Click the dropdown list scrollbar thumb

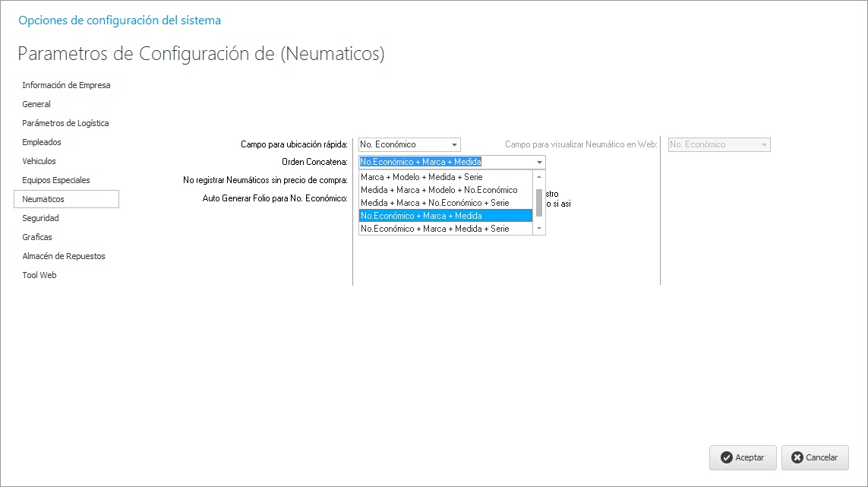539,202
